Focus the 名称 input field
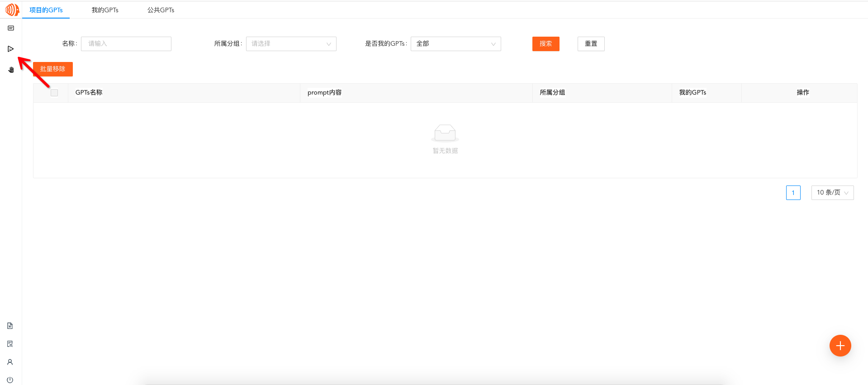 126,44
